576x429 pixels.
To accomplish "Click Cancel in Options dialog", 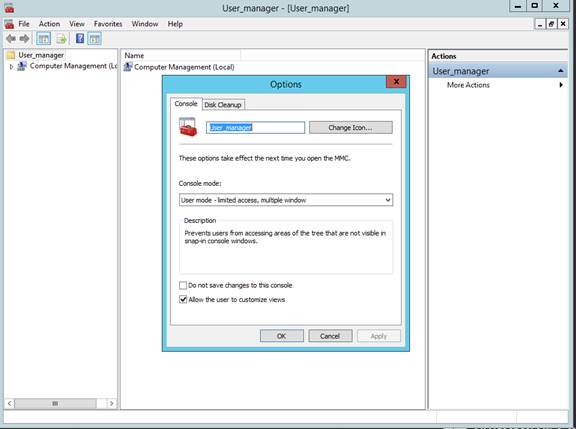I will [x=330, y=336].
